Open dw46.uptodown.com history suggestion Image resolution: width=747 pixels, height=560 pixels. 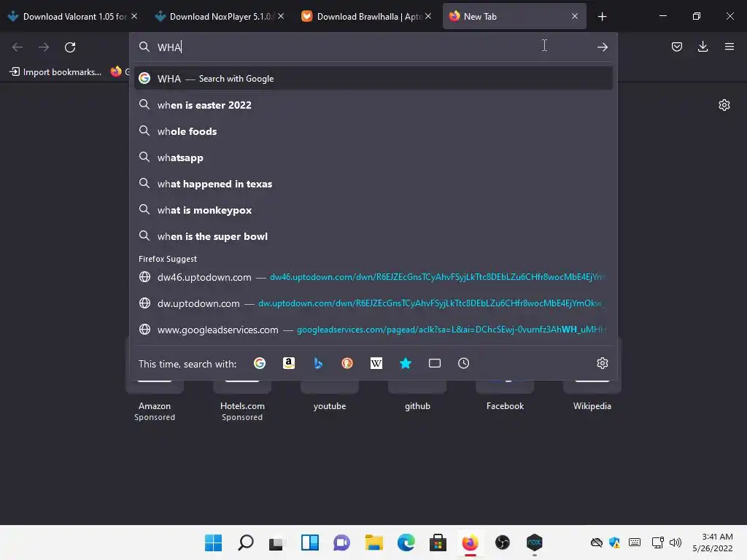(373, 277)
